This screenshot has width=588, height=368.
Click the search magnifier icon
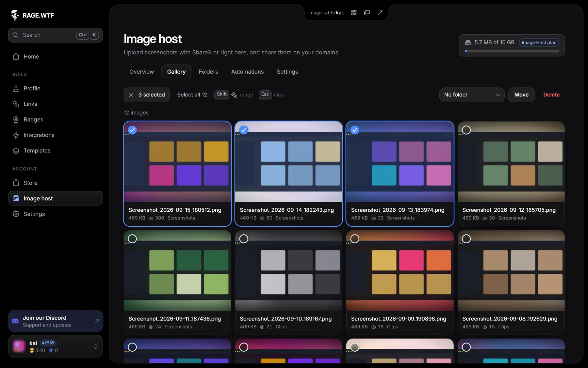point(15,35)
